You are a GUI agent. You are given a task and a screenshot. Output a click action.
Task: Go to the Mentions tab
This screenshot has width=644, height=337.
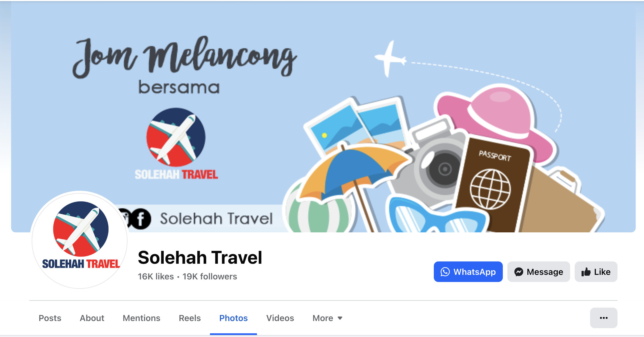[x=141, y=318]
